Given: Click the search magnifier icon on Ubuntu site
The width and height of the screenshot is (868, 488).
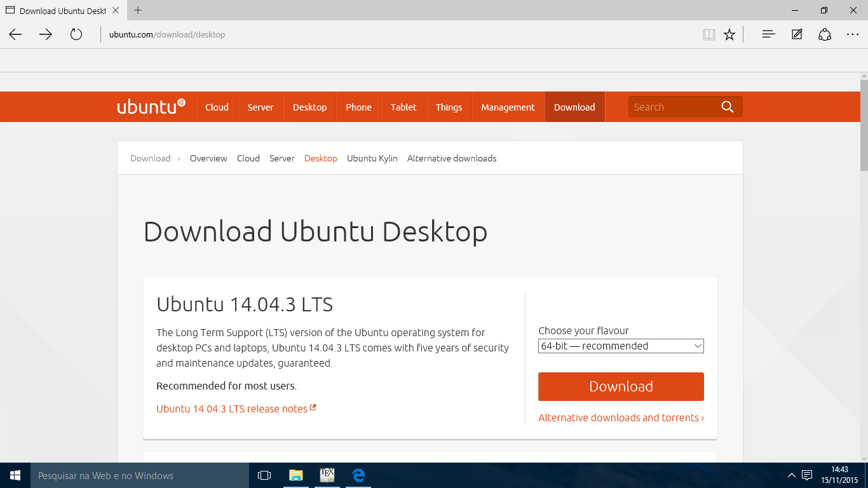Looking at the screenshot, I should coord(728,107).
